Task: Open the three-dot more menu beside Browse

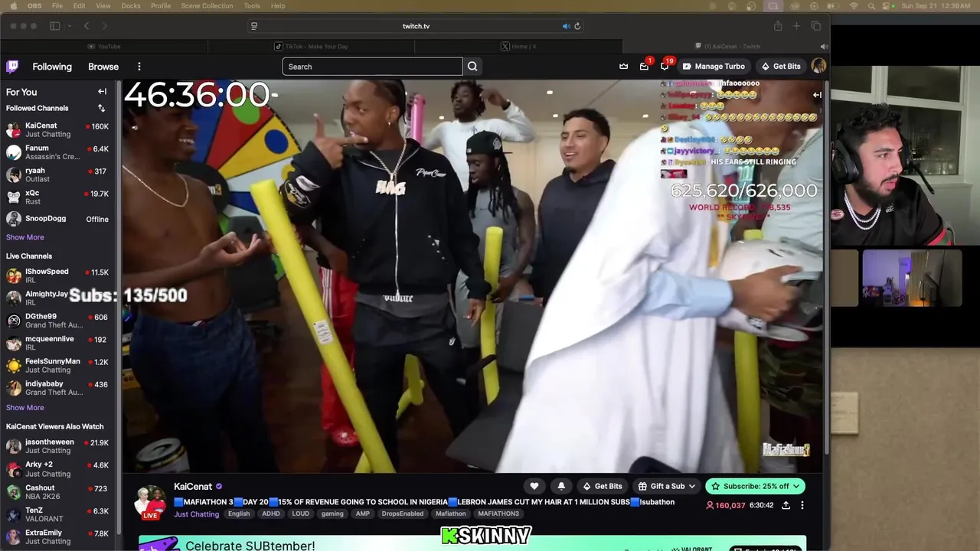Action: [x=139, y=67]
